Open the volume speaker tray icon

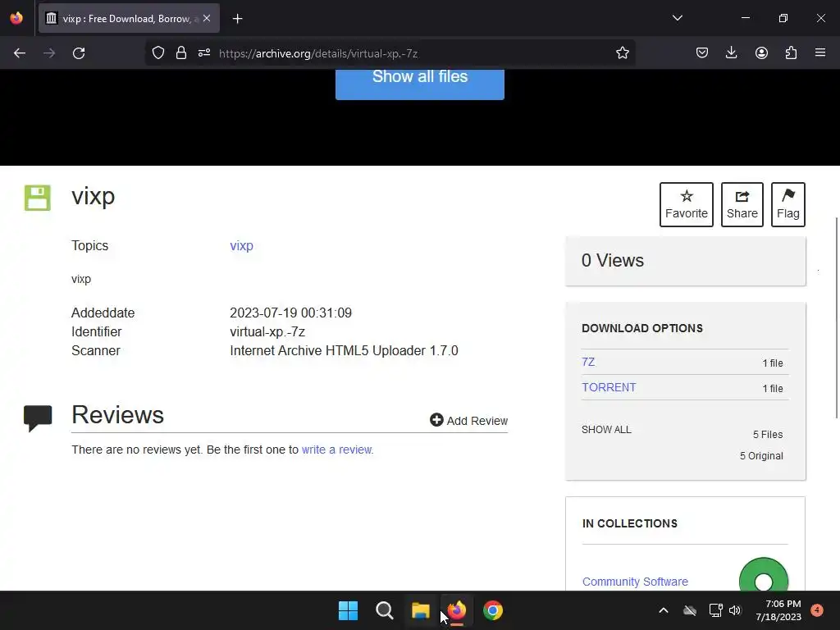point(735,610)
